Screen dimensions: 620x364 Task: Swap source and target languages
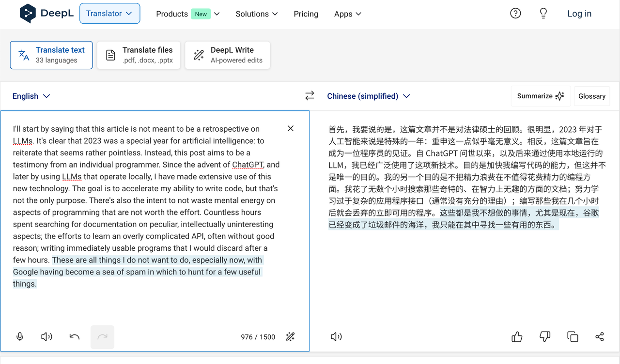[x=310, y=96]
